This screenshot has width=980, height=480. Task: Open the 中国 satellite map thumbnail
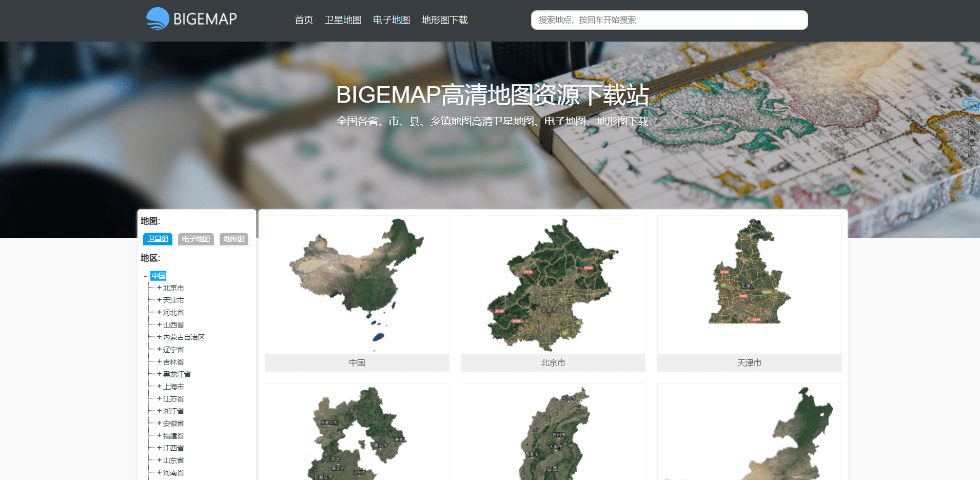point(357,285)
